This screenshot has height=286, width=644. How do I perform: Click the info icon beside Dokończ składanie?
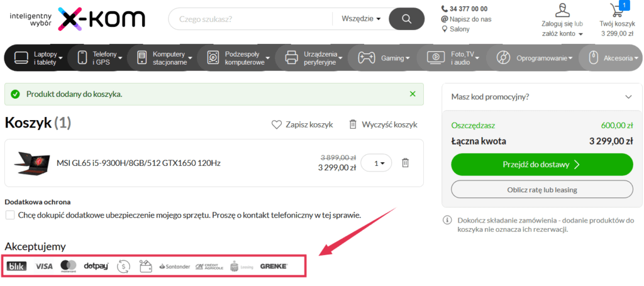coord(447,221)
